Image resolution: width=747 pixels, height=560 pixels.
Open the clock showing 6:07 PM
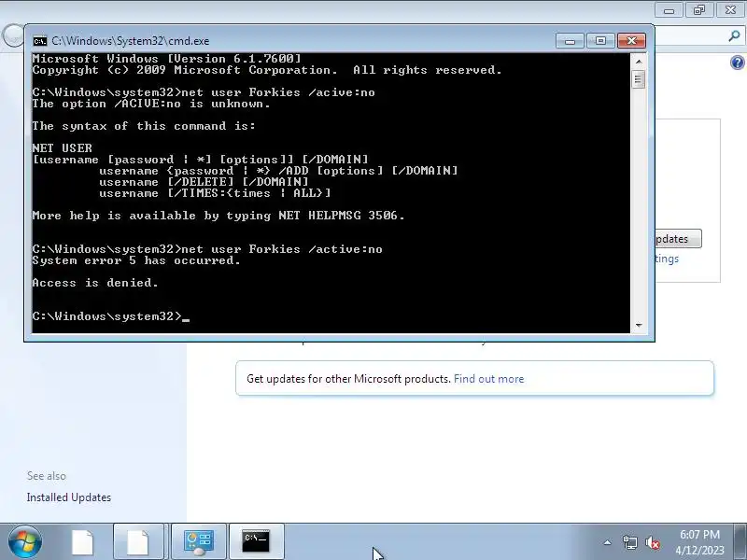click(699, 534)
